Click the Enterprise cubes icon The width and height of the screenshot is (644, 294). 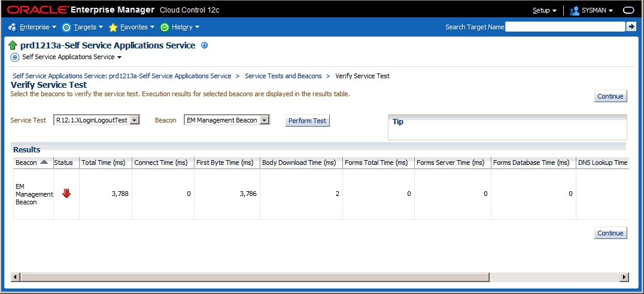pos(12,27)
